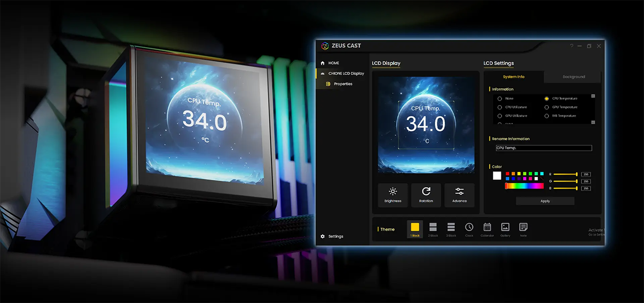The image size is (644, 303).
Task: Open the Properties item in sidebar
Action: pos(343,84)
